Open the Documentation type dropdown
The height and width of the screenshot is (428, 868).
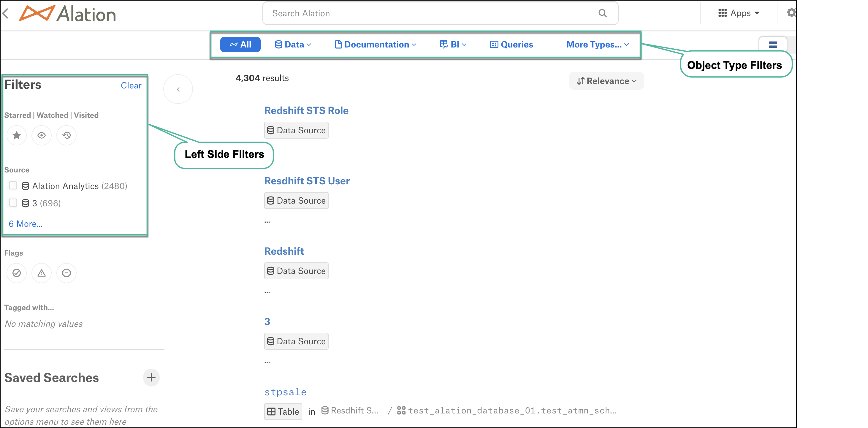(376, 45)
